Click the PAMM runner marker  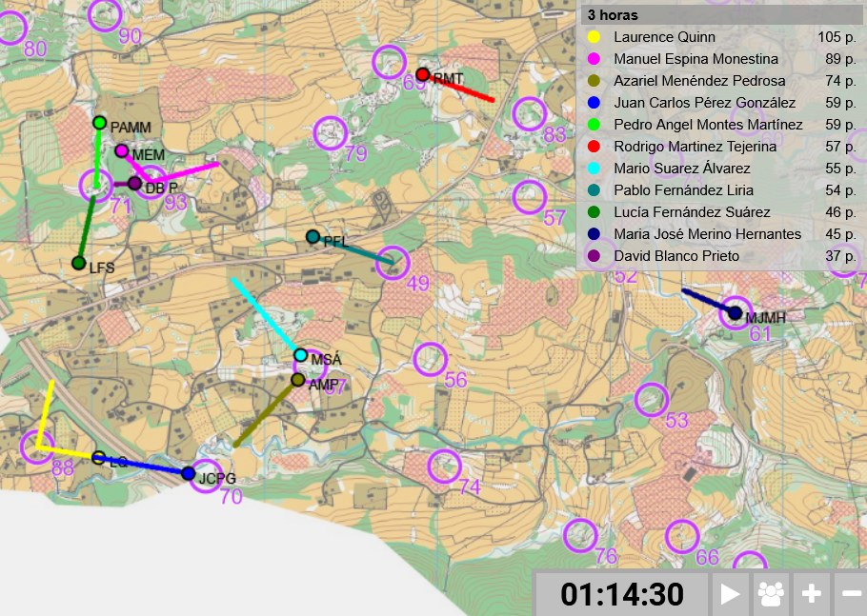point(99,123)
